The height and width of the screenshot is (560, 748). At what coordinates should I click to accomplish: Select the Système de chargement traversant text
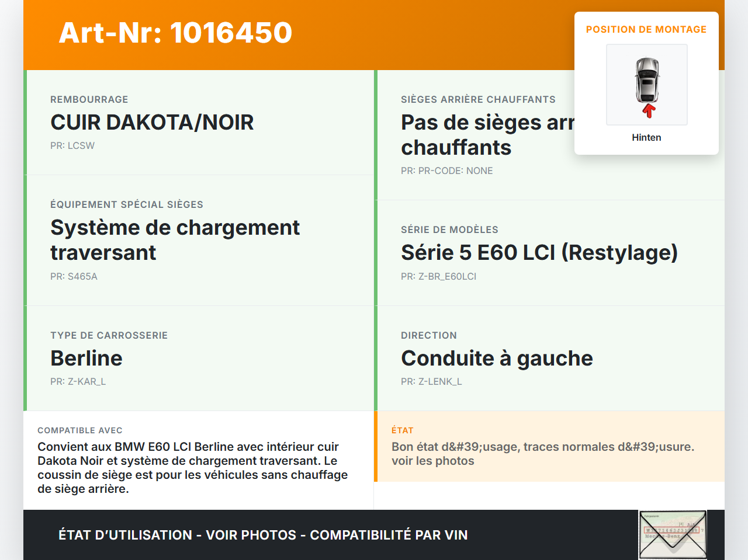tap(175, 240)
